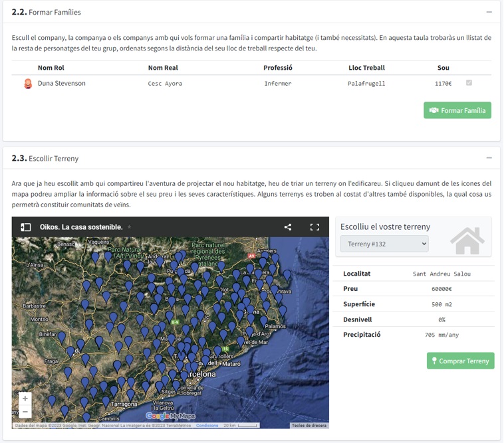
Task: Collapse the Escollir Terreny section
Action: pyautogui.click(x=489, y=158)
